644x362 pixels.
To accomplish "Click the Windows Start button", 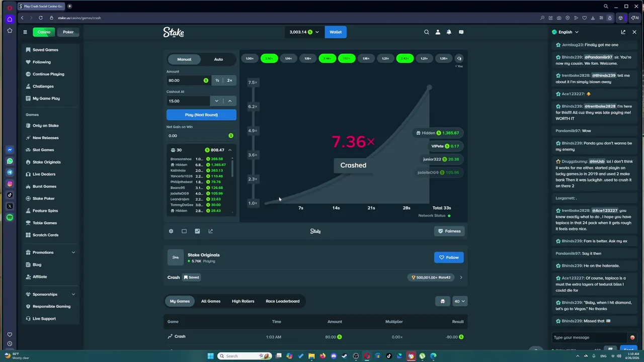I will (211, 356).
